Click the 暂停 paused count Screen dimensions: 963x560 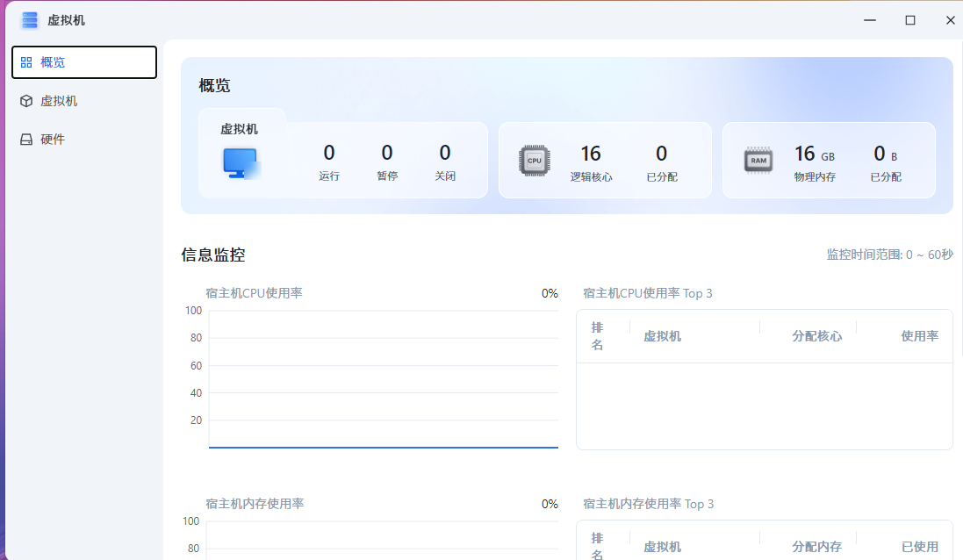click(x=387, y=154)
